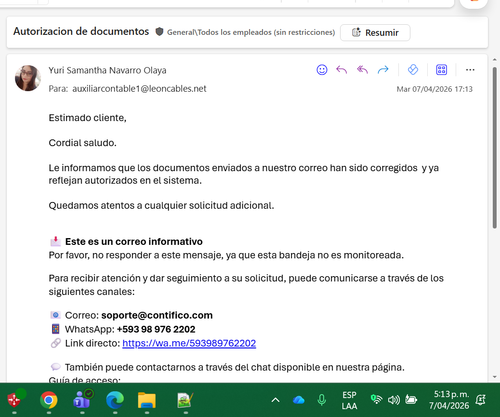Click the soporte@contifico.com address
This screenshot has width=500, height=417.
(157, 315)
